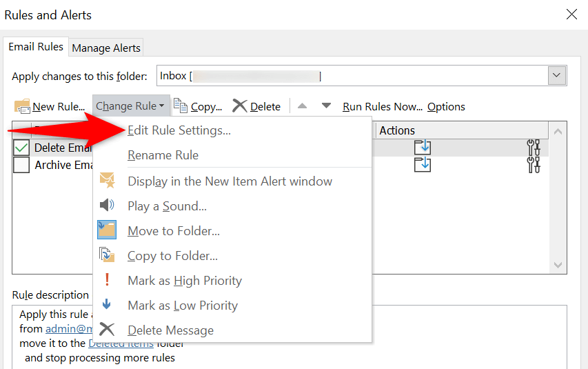
Task: Enable the Archive Email rule checkbox
Action: [x=21, y=165]
